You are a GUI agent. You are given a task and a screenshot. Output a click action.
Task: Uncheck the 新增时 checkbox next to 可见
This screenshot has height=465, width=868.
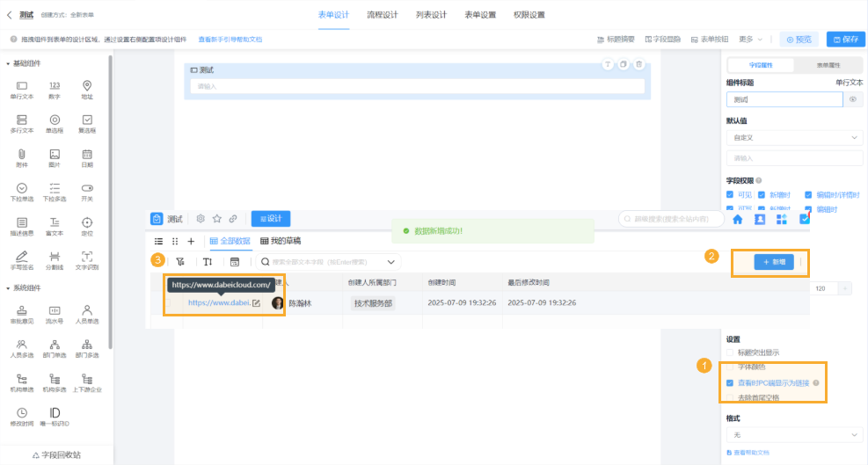coord(762,194)
